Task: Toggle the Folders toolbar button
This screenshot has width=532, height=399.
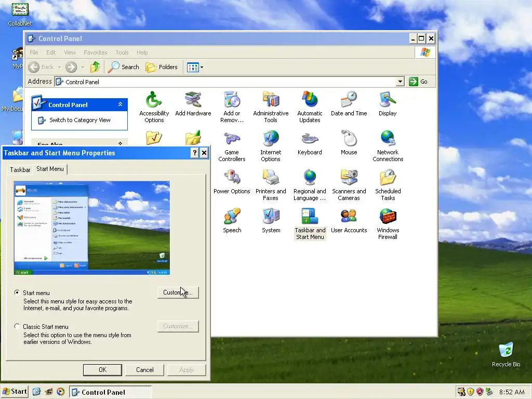Action: coord(162,67)
